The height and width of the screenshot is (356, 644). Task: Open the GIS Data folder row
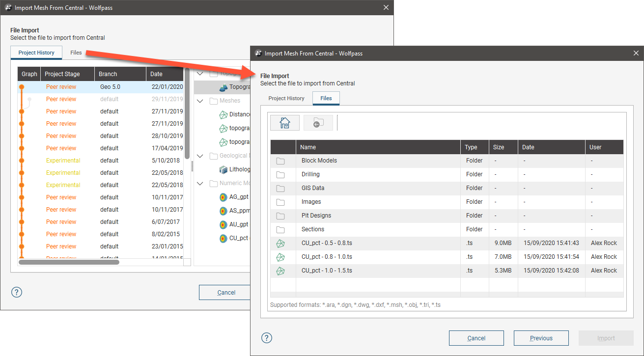click(x=312, y=188)
